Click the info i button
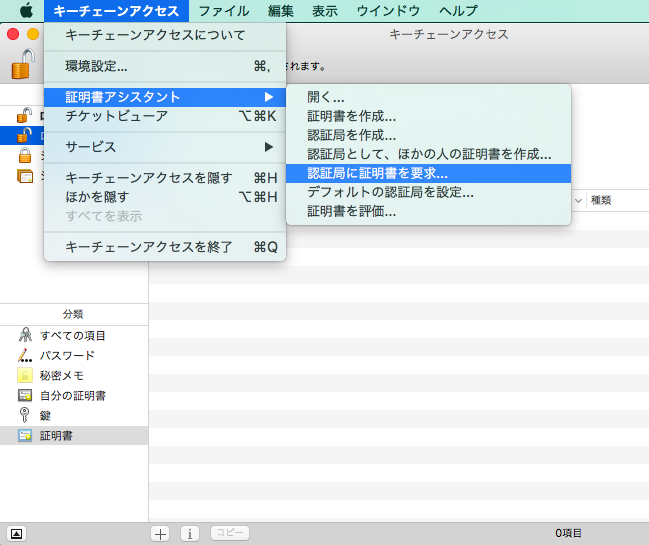Screen dimensions: 649x545 [190, 533]
